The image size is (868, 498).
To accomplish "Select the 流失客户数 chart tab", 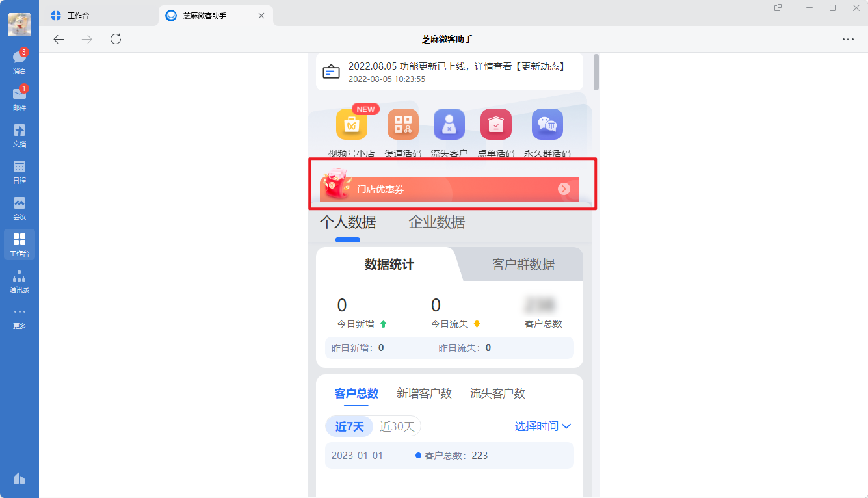I will pos(497,393).
